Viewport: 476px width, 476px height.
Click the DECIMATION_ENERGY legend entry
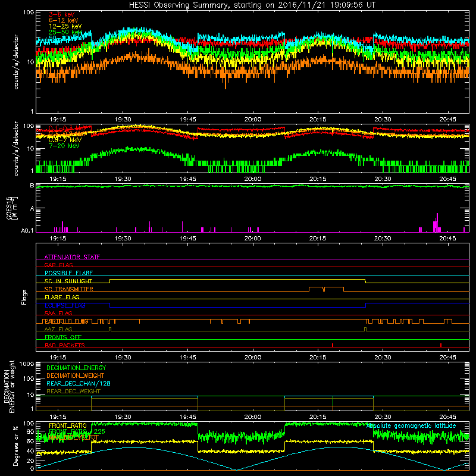point(76,368)
